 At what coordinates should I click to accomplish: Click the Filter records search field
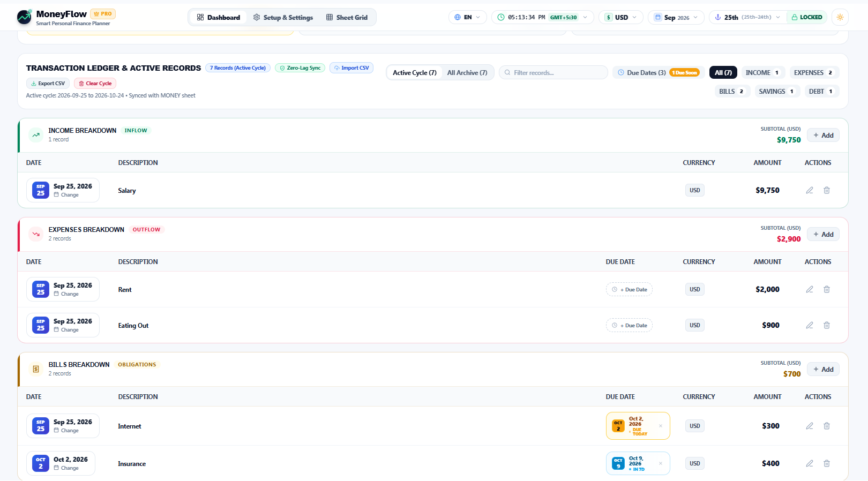pyautogui.click(x=553, y=73)
